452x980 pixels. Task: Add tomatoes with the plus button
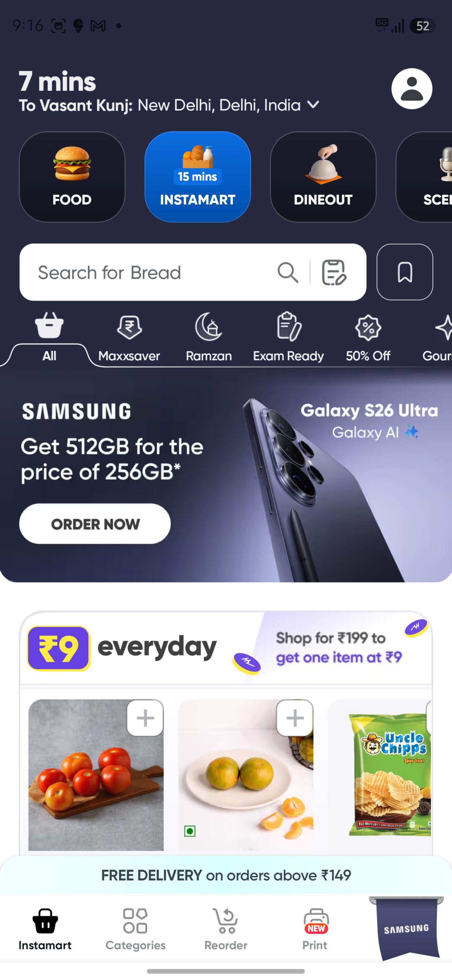[x=145, y=718]
